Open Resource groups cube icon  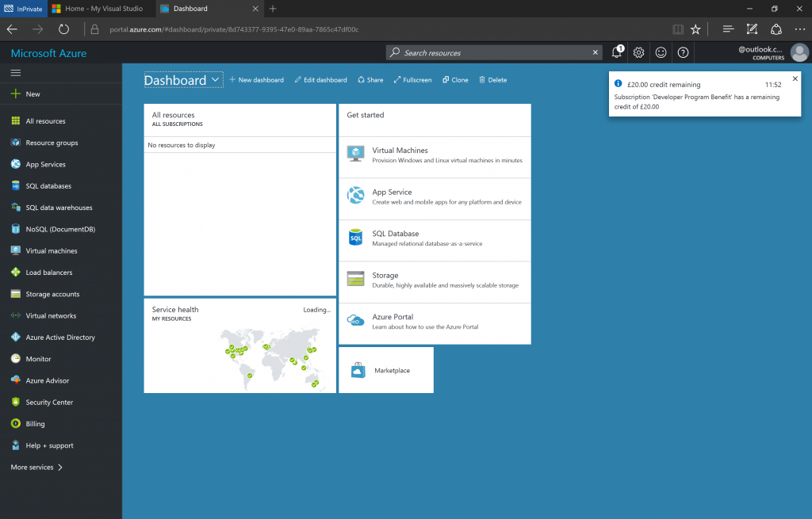click(x=16, y=143)
